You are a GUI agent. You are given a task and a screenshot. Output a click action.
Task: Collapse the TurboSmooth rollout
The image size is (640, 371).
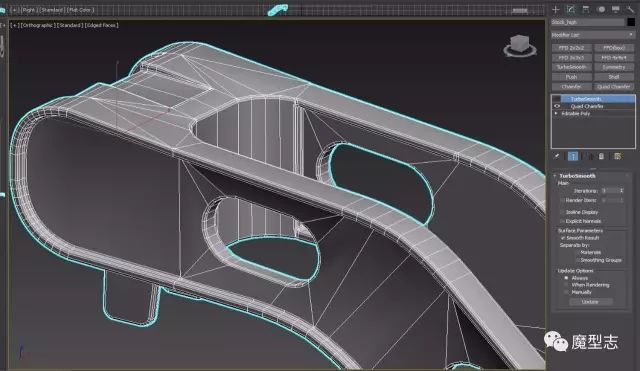pos(577,176)
